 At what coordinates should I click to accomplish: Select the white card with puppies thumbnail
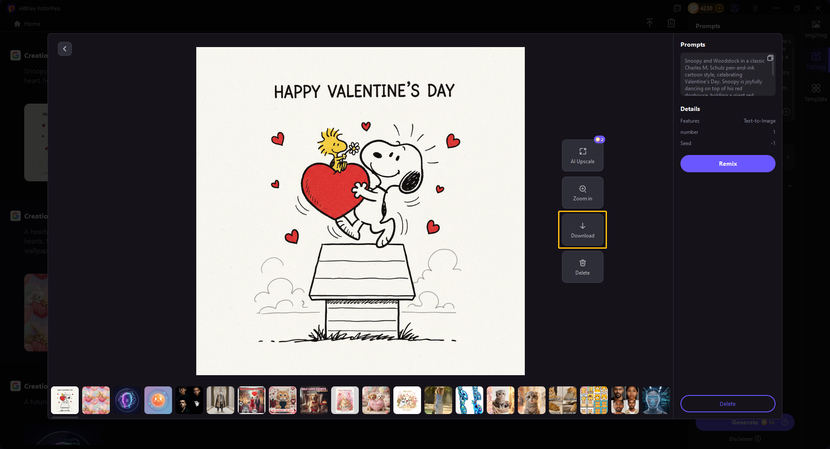coord(407,400)
